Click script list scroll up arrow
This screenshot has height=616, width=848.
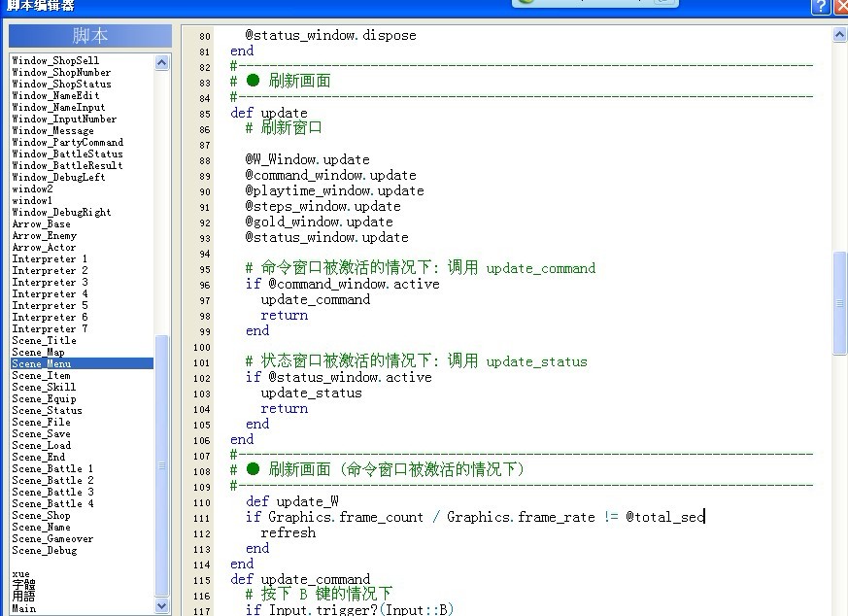point(161,63)
